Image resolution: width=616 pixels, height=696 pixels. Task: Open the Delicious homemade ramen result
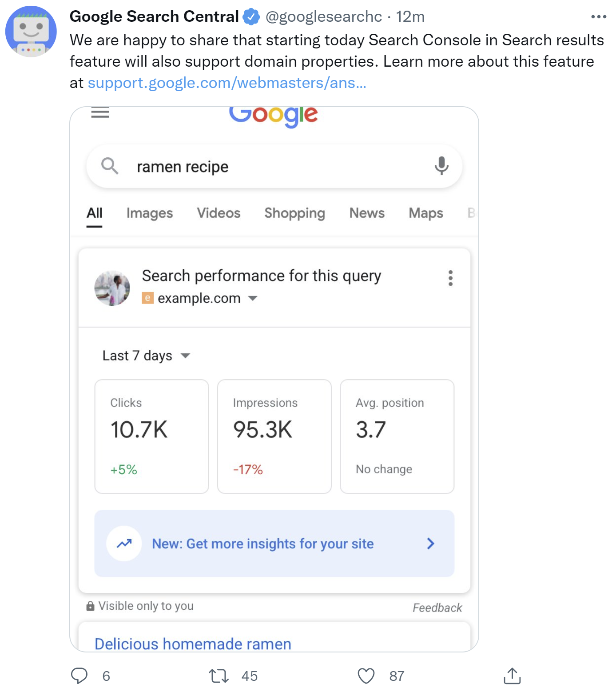(193, 643)
